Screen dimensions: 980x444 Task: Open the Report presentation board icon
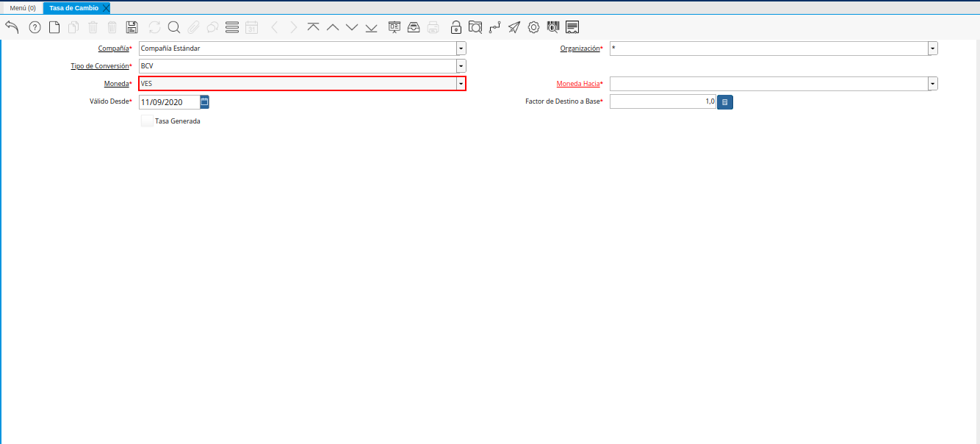(394, 27)
